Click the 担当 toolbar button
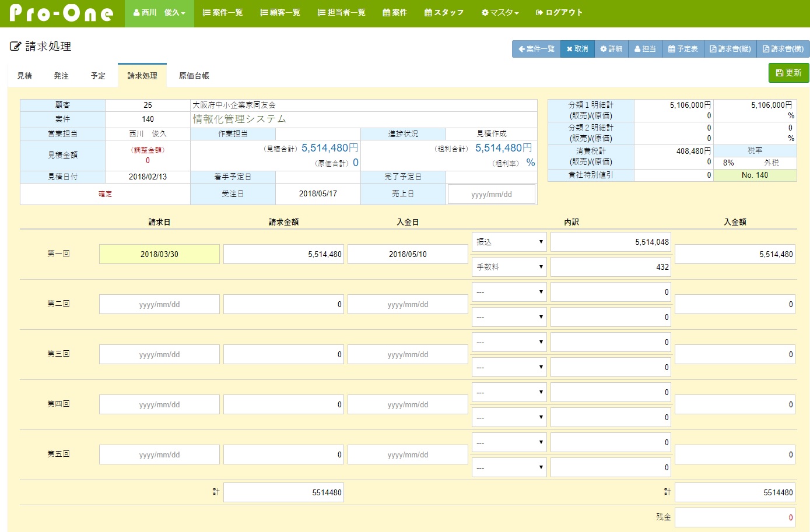 point(645,49)
